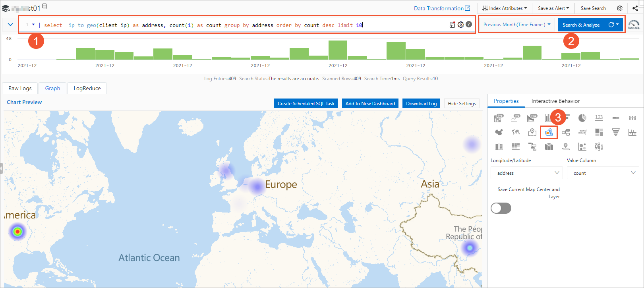Click Create Scheduled SQL Task button

click(x=306, y=103)
